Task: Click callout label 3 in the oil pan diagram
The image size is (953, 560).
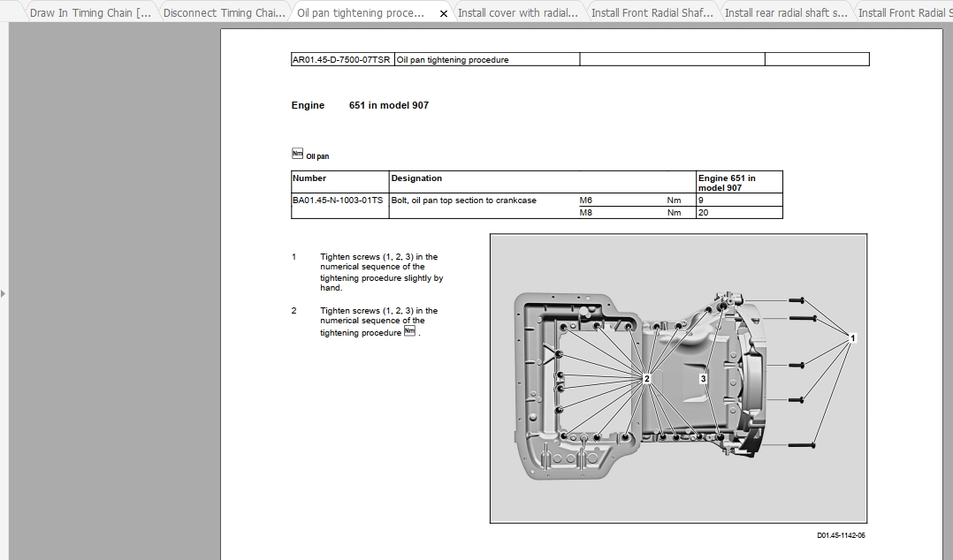Action: 703,378
